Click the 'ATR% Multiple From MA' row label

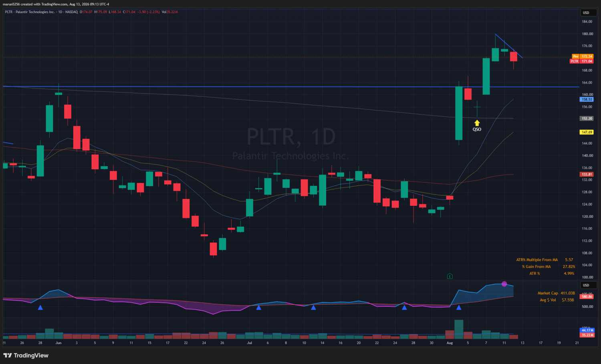click(537, 260)
